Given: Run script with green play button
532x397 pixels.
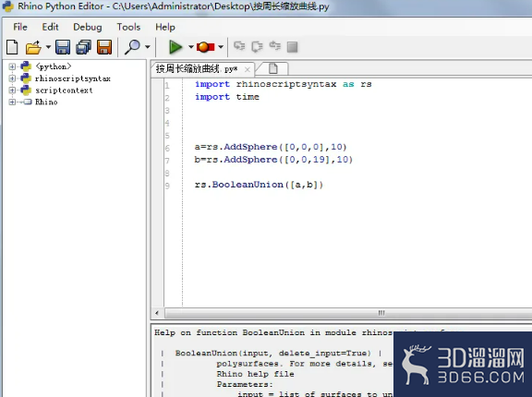Looking at the screenshot, I should [175, 47].
